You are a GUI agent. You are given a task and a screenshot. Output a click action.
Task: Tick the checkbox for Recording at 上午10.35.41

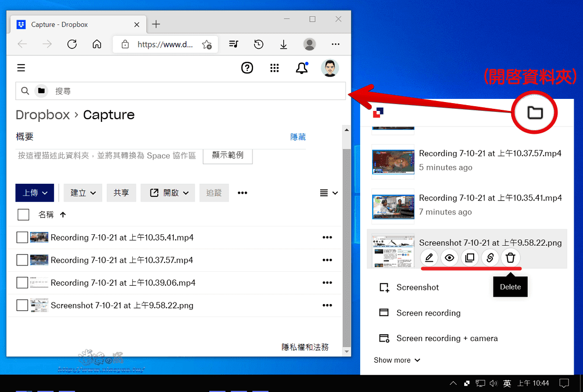(21, 237)
